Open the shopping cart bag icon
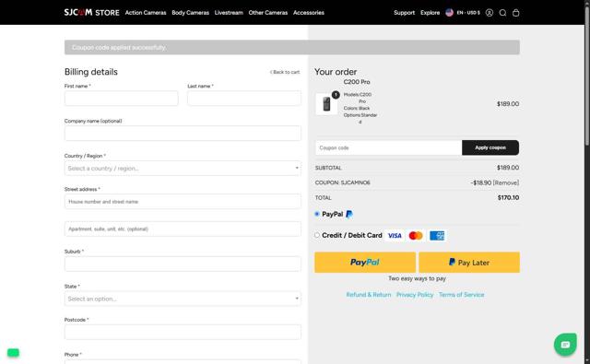 [516, 13]
